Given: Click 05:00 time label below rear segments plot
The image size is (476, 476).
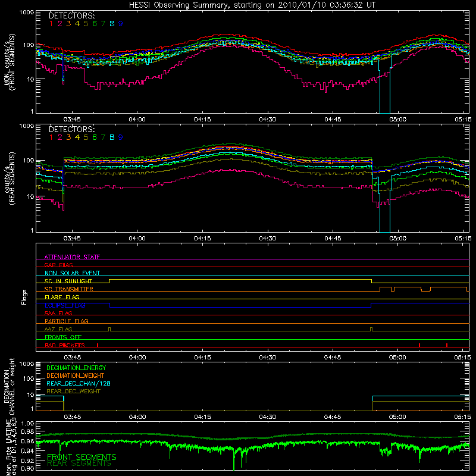Looking at the screenshot, I should (397, 239).
